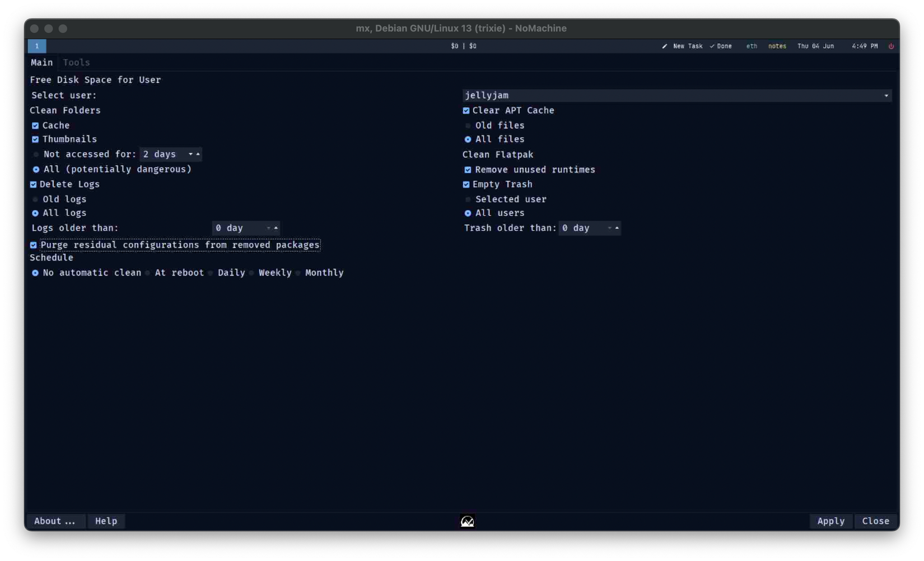Click Done in the top bar
This screenshot has height=561, width=924.
(x=724, y=46)
